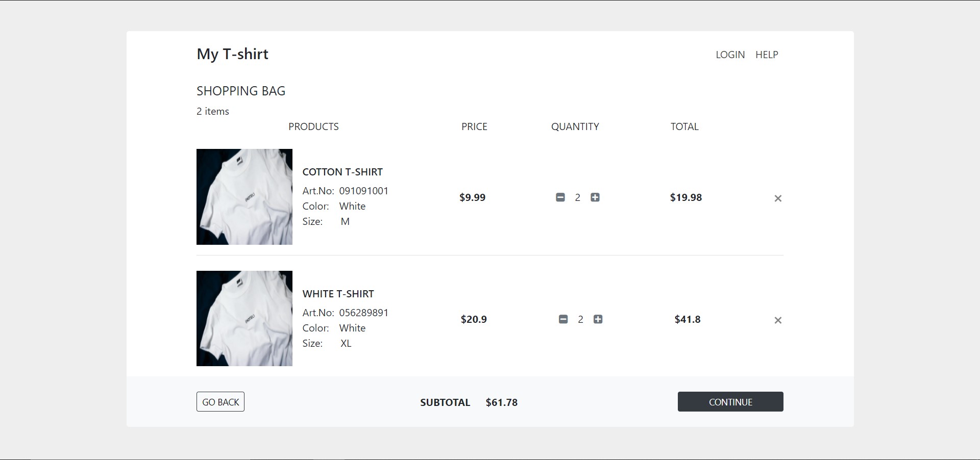View the White T-Shirt product image

pos(244,318)
